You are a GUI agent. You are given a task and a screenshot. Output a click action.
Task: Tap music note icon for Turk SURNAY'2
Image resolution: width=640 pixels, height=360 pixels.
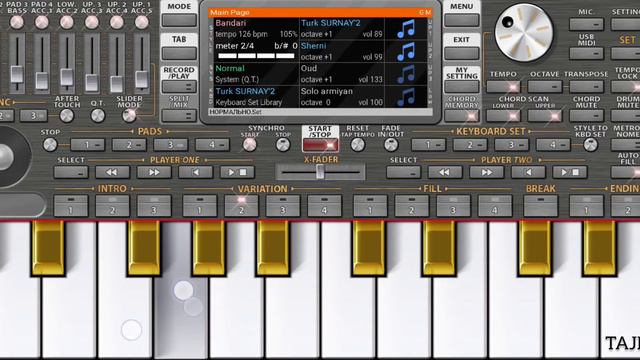pyautogui.click(x=406, y=29)
